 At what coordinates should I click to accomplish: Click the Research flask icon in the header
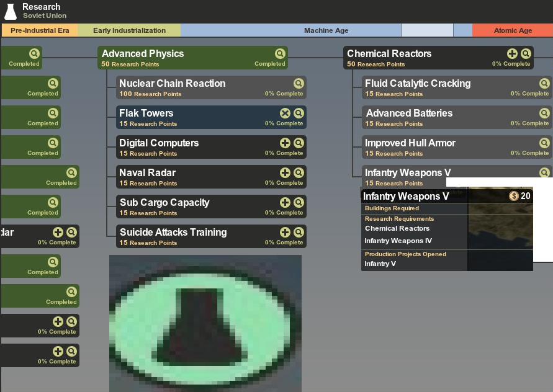coord(11,12)
